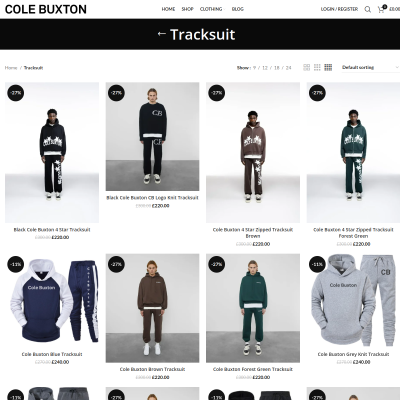Show 18 products per page
This screenshot has width=400, height=400.
(277, 68)
